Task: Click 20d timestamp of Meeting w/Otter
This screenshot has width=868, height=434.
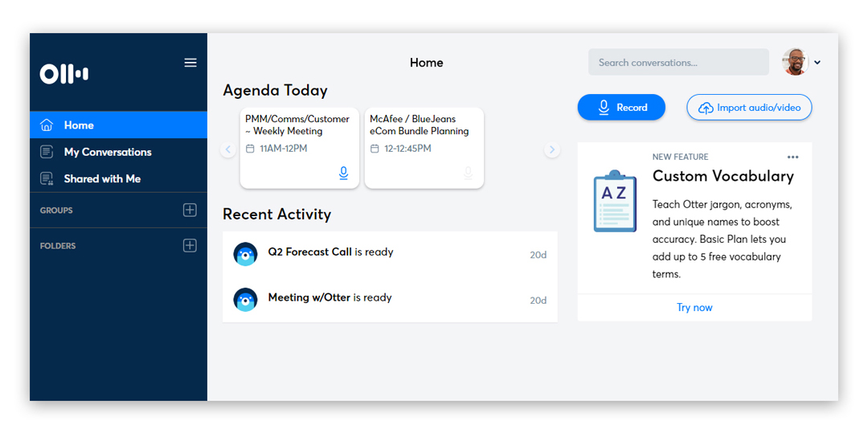Action: pos(538,301)
